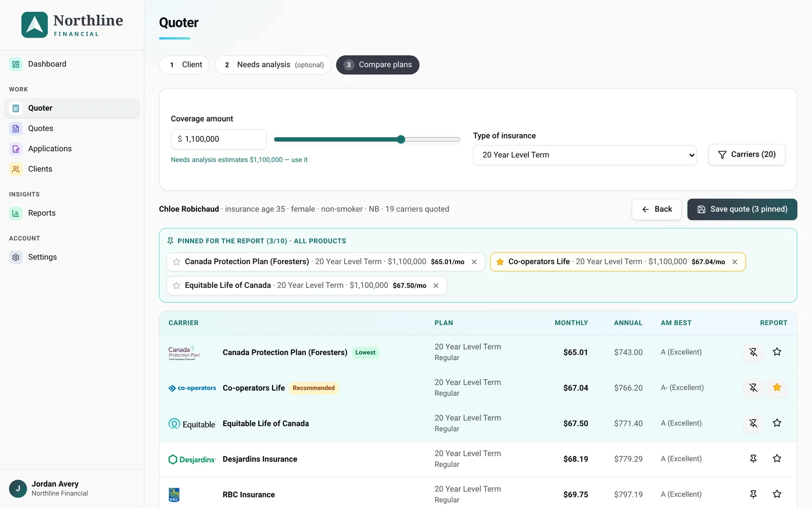Sort by the Monthly column header
This screenshot has height=508, width=812.
pos(571,323)
